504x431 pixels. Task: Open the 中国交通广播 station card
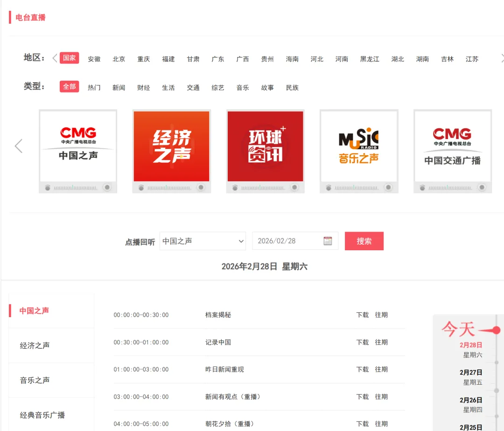coord(453,151)
